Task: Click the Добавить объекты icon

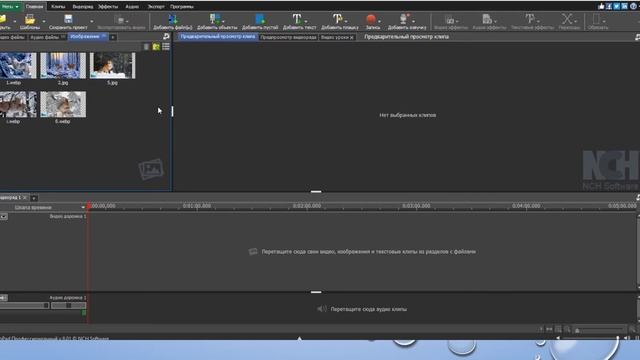Action: coord(214,19)
